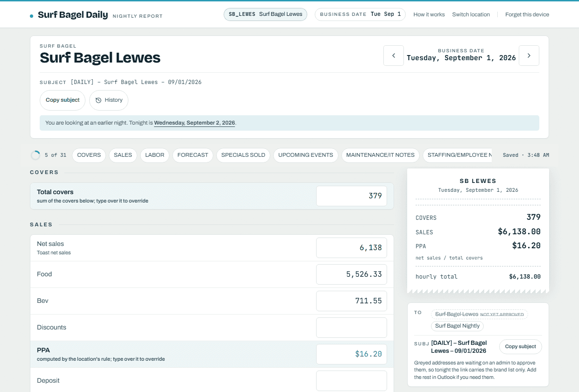Jump to the SALES section
This screenshot has width=579, height=392.
click(x=123, y=155)
